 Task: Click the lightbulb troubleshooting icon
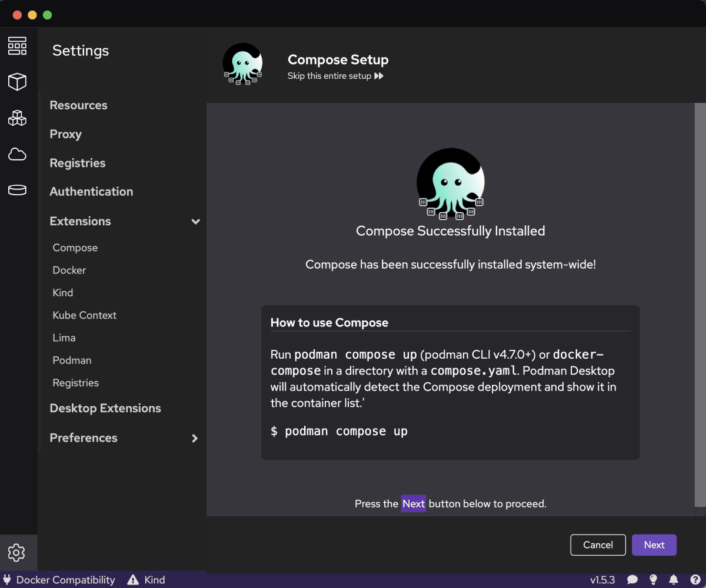[x=653, y=580]
